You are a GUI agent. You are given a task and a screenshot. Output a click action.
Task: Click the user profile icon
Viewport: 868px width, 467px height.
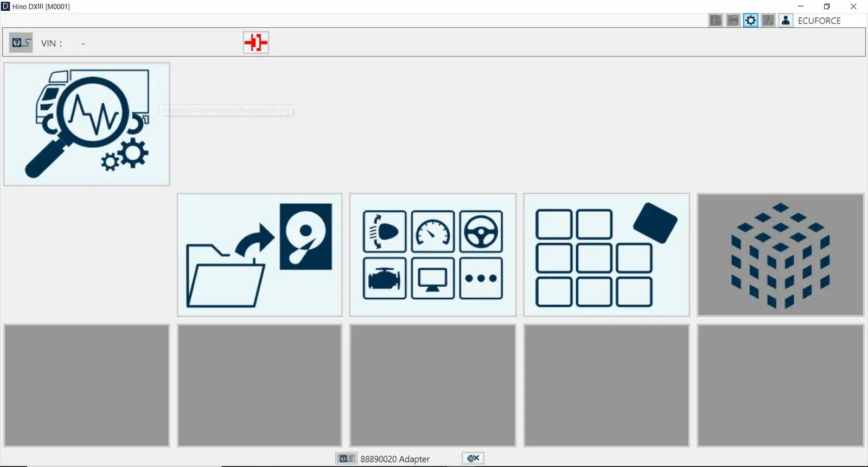click(x=786, y=21)
